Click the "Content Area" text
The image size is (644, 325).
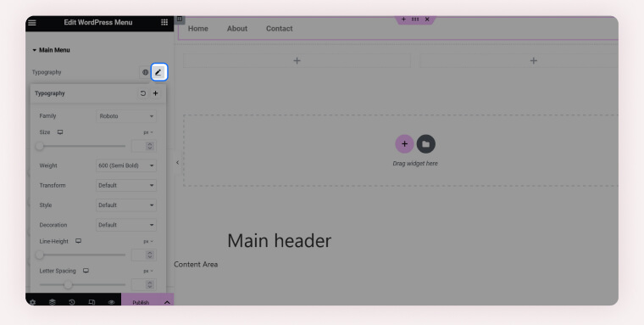tap(196, 265)
